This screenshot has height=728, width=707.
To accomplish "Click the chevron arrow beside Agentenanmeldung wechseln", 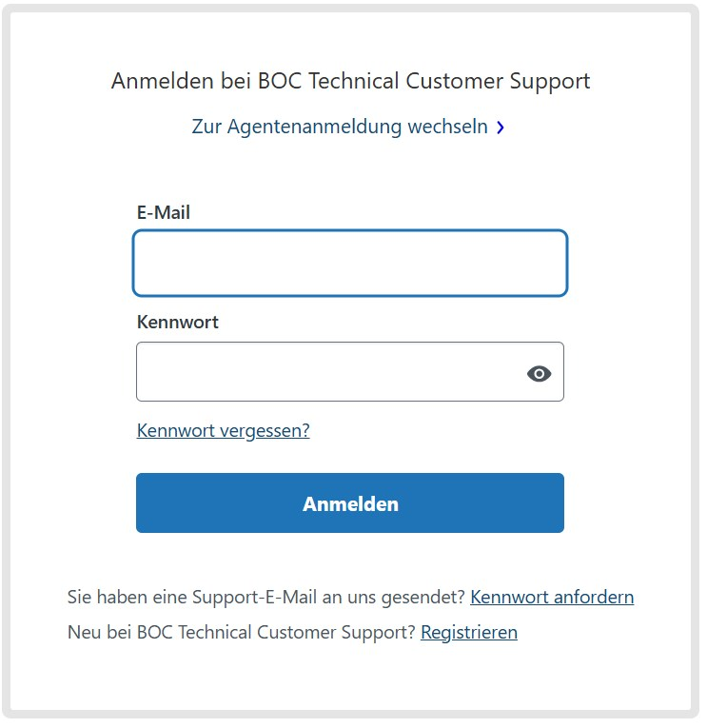I will click(500, 128).
